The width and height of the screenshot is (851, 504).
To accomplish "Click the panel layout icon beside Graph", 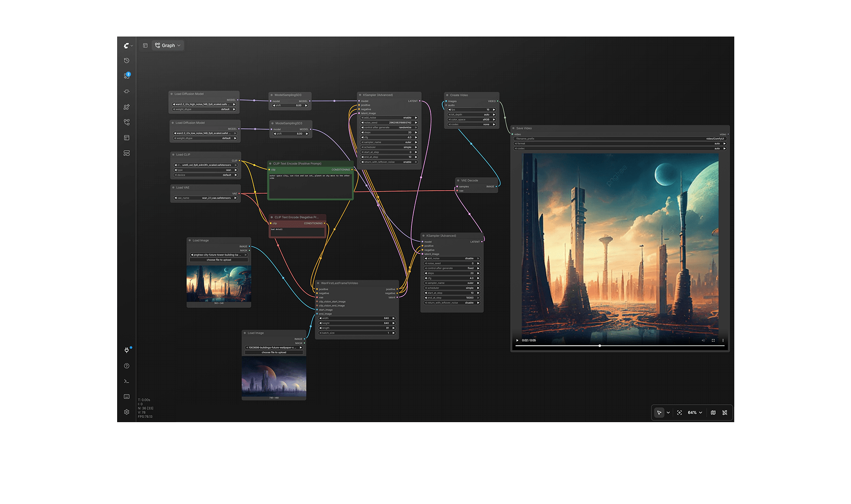I will coord(145,45).
